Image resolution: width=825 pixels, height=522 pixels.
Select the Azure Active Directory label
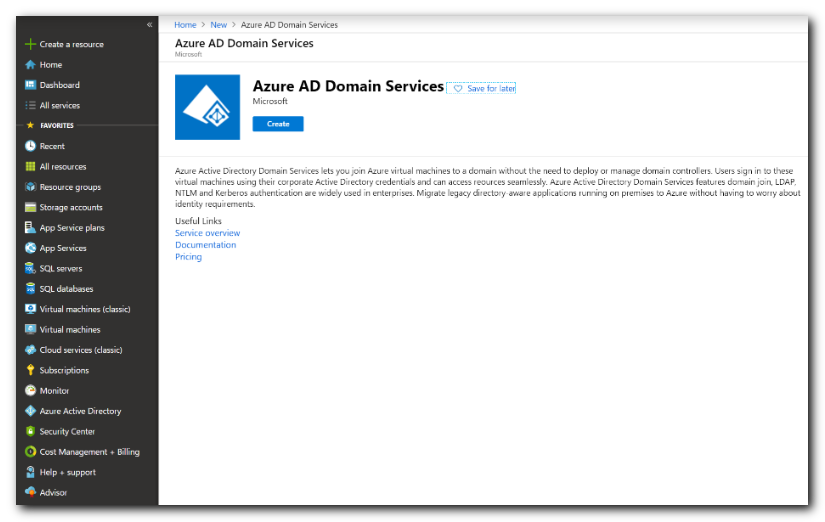[81, 411]
